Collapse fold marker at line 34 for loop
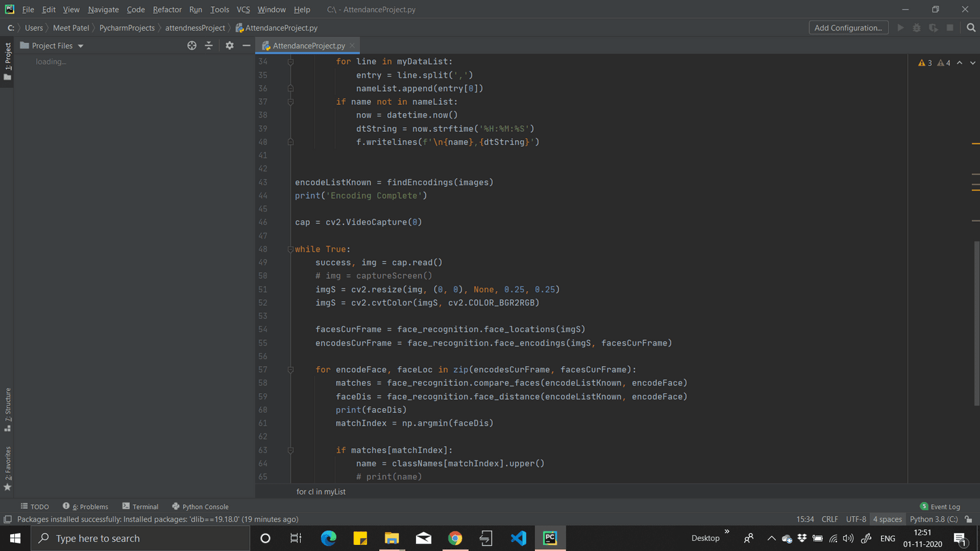Viewport: 980px width, 551px height. 291,61
